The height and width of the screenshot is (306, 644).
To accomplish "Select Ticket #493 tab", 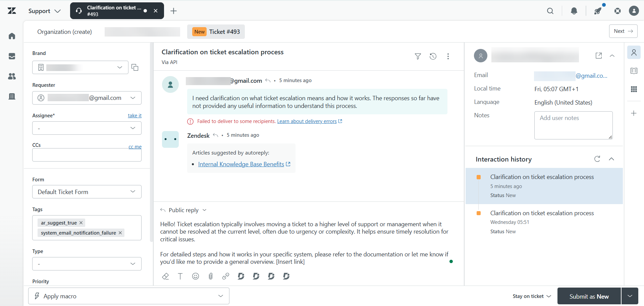I will tap(216, 32).
